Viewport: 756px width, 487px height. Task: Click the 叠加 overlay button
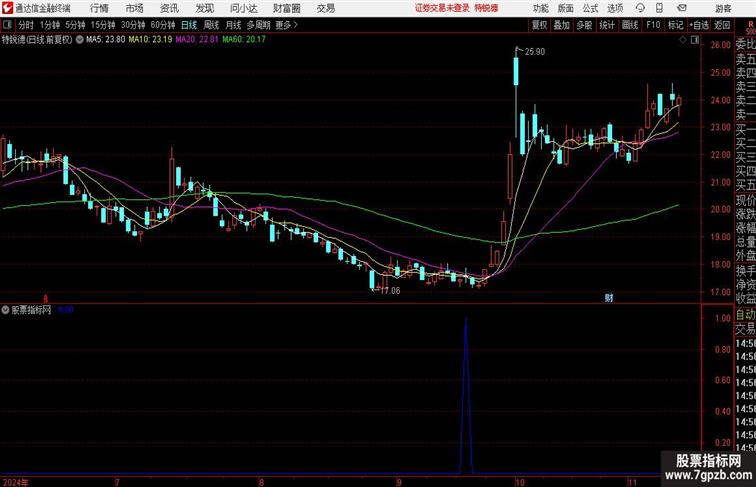(x=562, y=25)
